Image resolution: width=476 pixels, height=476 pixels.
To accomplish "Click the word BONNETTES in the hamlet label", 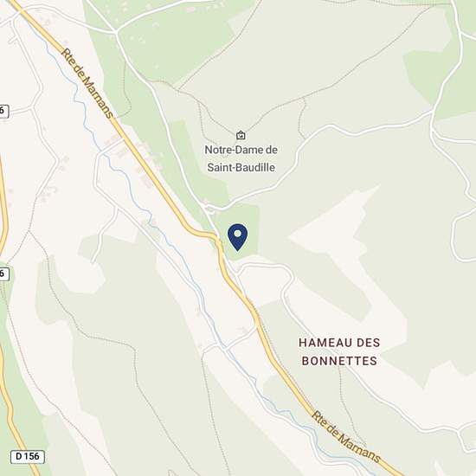I will click(339, 361).
